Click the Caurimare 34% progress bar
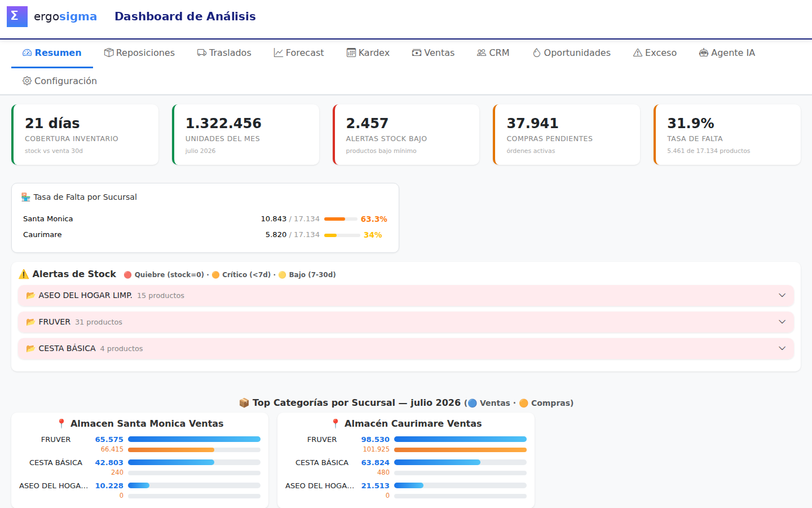 (x=342, y=235)
